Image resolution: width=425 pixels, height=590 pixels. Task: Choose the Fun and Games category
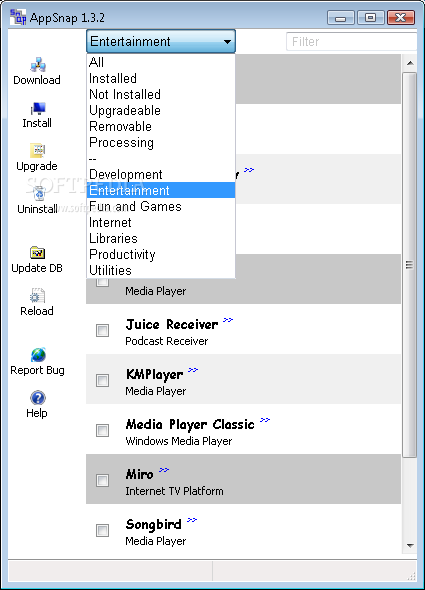[161, 206]
